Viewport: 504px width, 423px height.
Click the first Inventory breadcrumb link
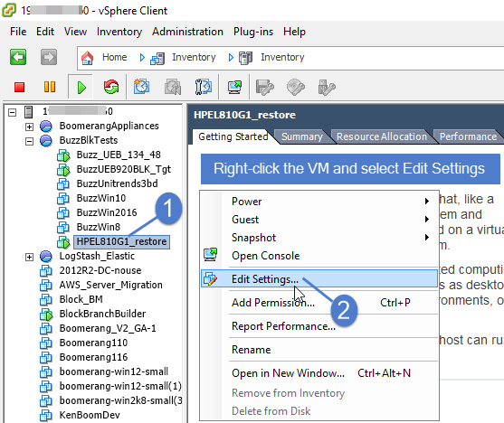point(194,57)
